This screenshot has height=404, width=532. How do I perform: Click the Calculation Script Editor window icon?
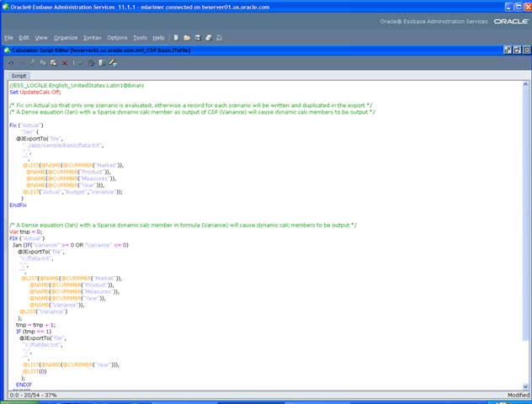tap(7, 50)
